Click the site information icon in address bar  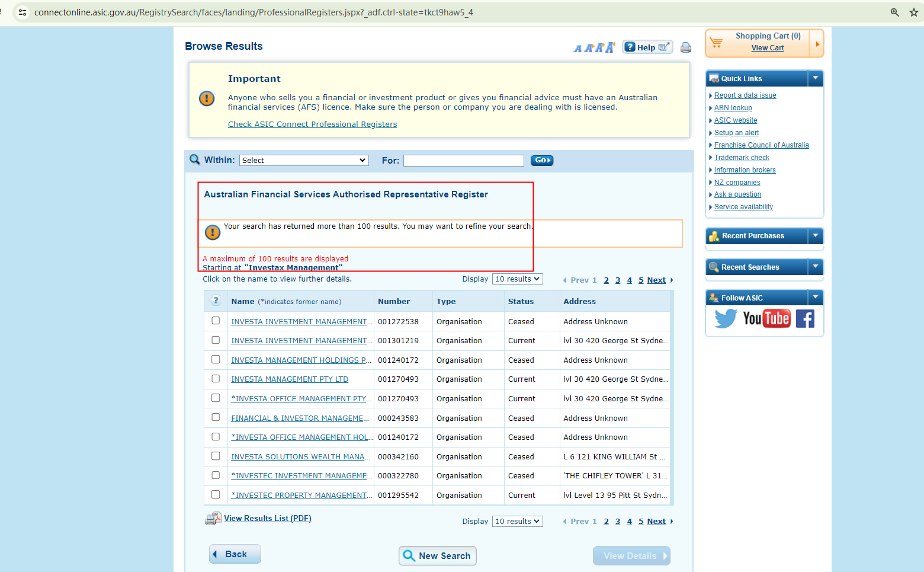23,12
